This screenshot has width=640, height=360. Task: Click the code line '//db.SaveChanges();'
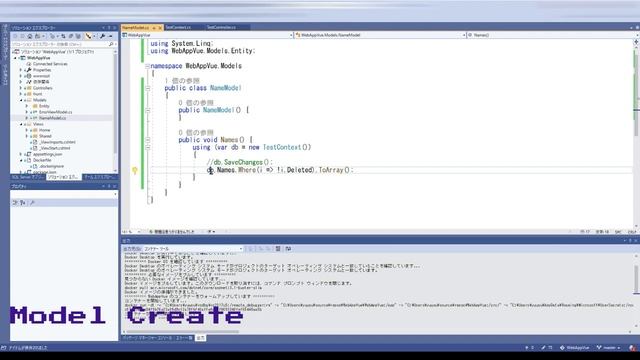click(240, 162)
